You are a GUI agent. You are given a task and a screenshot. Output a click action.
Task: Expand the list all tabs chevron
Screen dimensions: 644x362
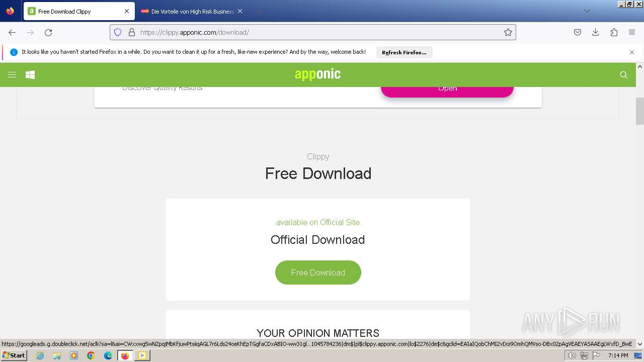[587, 11]
